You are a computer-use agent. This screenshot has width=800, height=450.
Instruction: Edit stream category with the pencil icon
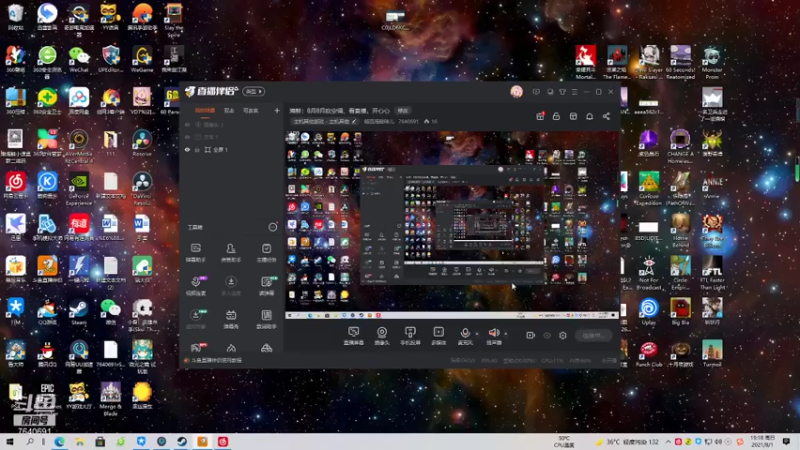coord(354,121)
